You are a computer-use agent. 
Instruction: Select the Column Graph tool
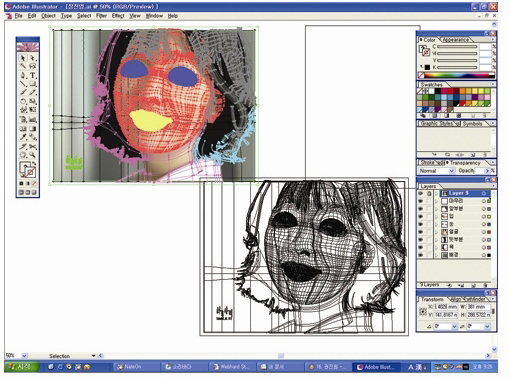tap(33, 119)
